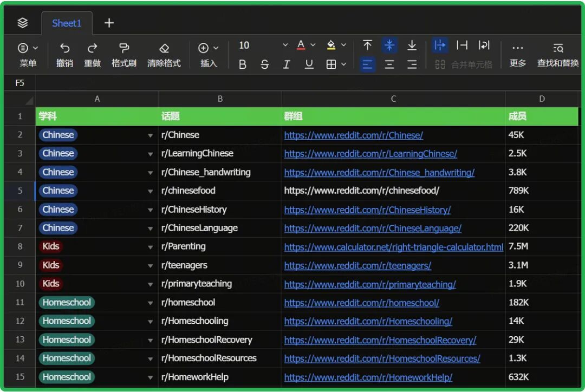Align cell content to top
Viewport: 585px width, 392px height.
coord(367,45)
